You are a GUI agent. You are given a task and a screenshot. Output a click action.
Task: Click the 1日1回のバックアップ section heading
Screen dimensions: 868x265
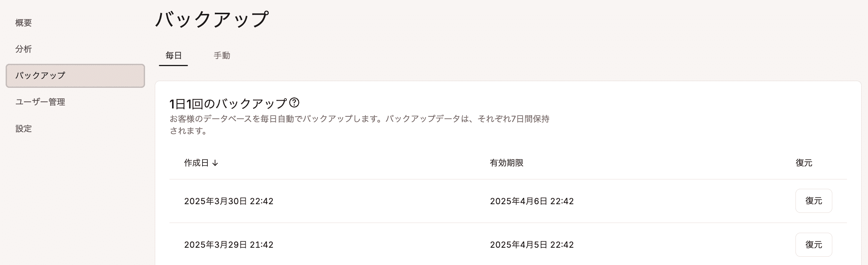click(228, 103)
